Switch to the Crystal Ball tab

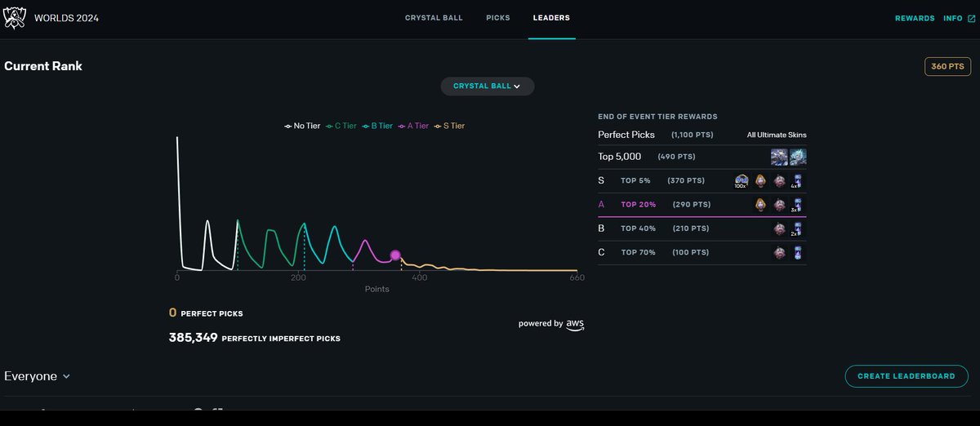point(434,18)
